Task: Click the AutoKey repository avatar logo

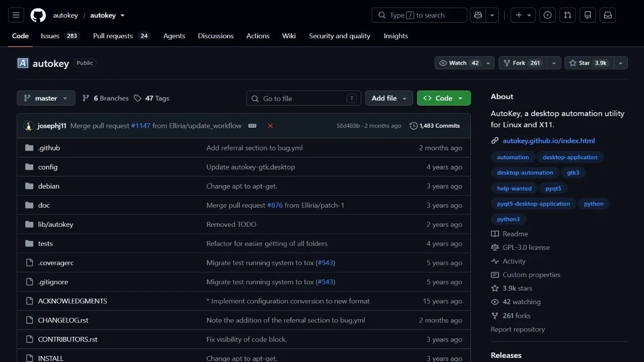Action: point(23,63)
